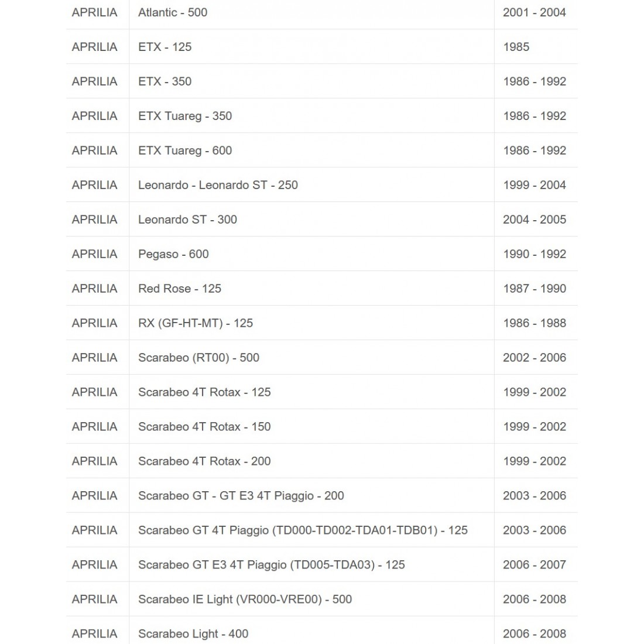Image resolution: width=644 pixels, height=644 pixels.
Task: Click Scarabeo (RT00) - 500 model
Action: (198, 358)
